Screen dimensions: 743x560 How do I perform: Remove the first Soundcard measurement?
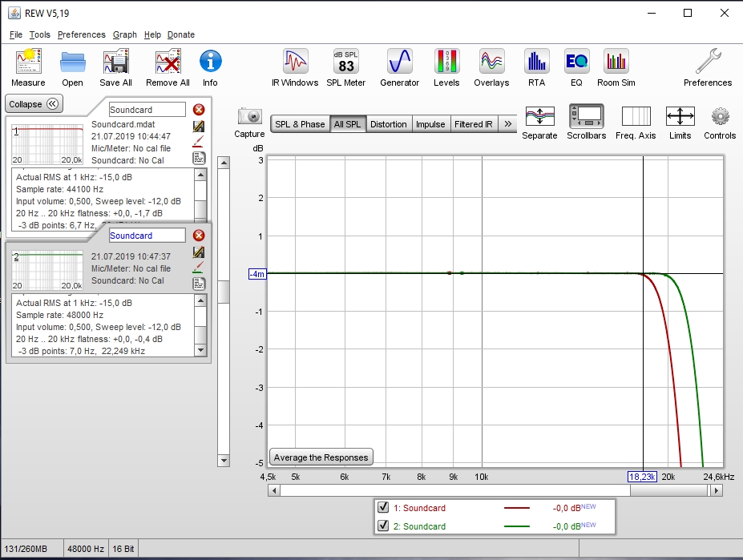(199, 110)
